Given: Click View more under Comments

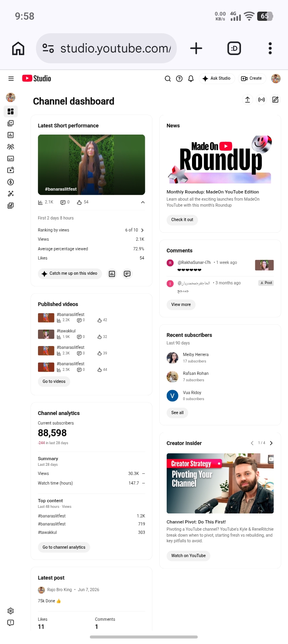Looking at the screenshot, I should click(x=181, y=305).
